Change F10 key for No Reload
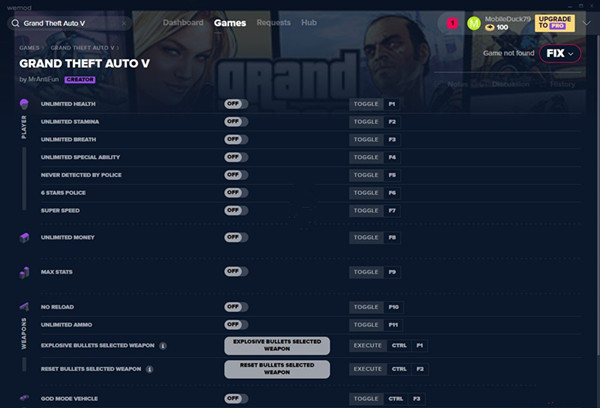This screenshot has height=408, width=600. (394, 307)
